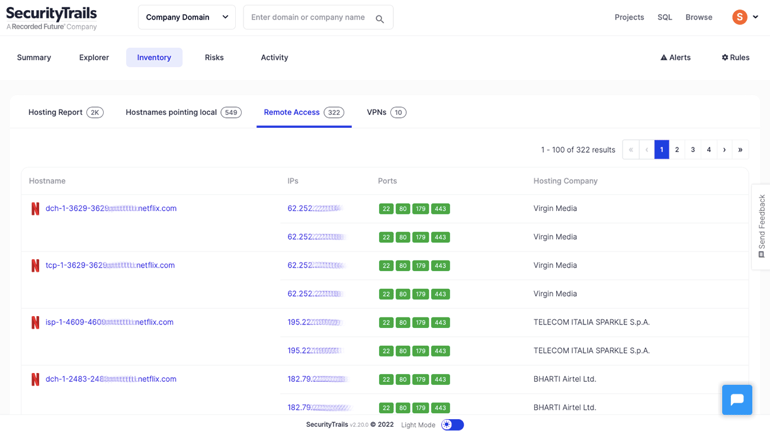Click first TELECOM ITALIA SPARKLE S.p.A. cell
The height and width of the screenshot is (431, 770).
591,322
